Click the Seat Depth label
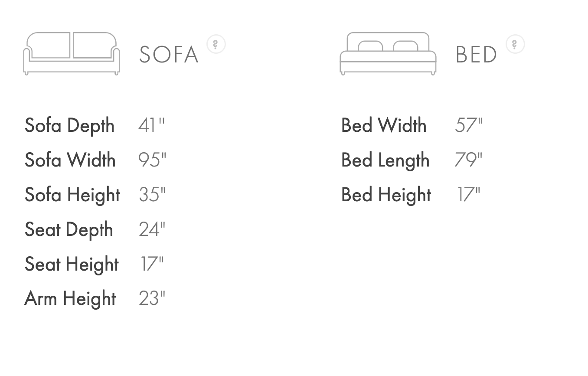The height and width of the screenshot is (376, 588). coord(69,229)
